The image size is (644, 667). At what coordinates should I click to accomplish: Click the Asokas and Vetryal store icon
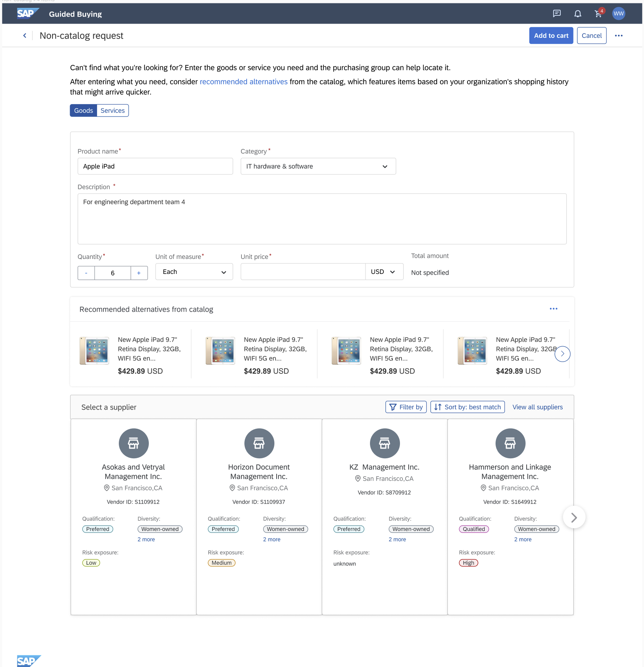[134, 443]
